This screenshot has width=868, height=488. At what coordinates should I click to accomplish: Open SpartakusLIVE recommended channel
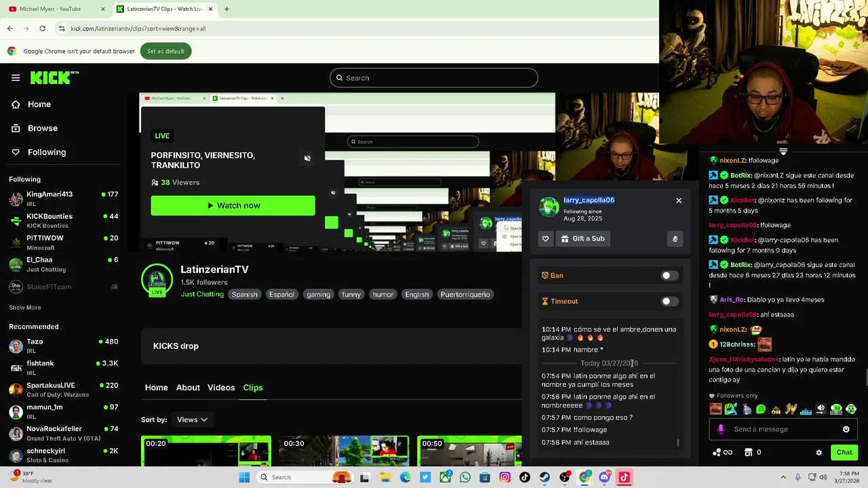[x=64, y=389]
